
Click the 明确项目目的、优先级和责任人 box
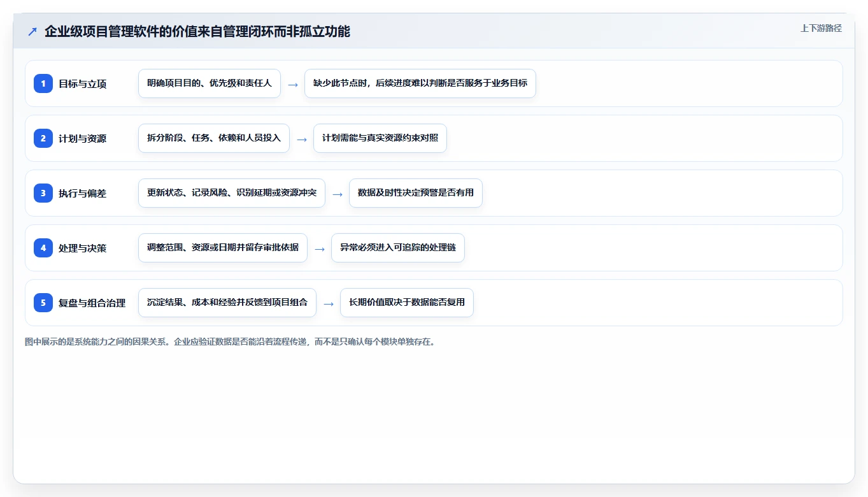[210, 83]
